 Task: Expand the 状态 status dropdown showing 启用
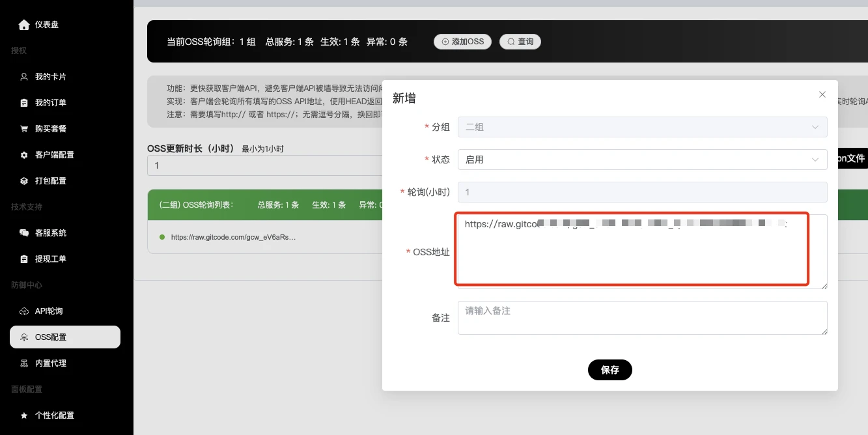(643, 160)
